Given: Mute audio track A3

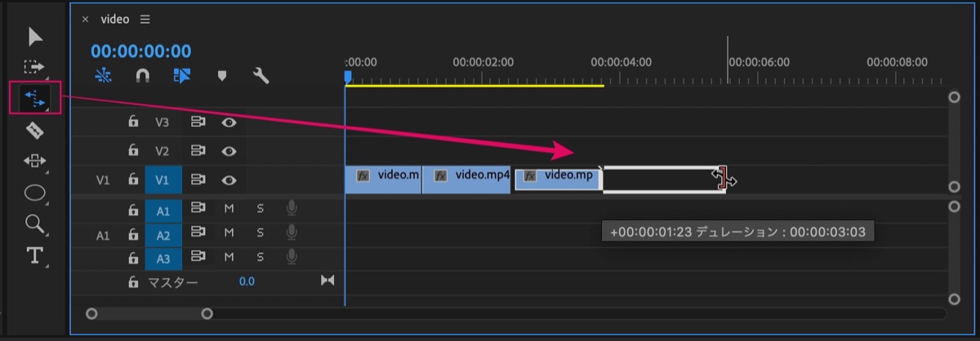Looking at the screenshot, I should click(229, 258).
